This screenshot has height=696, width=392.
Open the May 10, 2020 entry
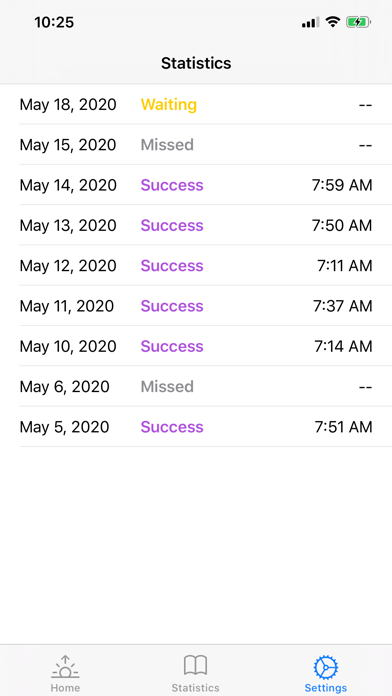click(x=196, y=346)
